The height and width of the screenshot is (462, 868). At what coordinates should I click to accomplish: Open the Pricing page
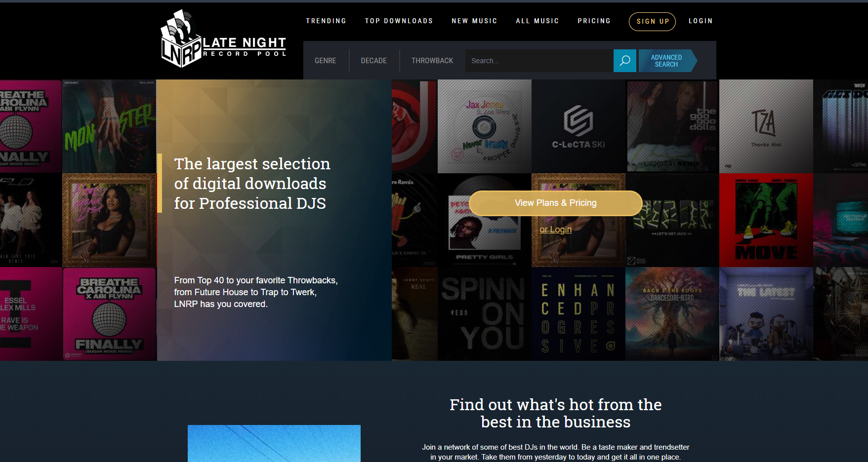(594, 21)
